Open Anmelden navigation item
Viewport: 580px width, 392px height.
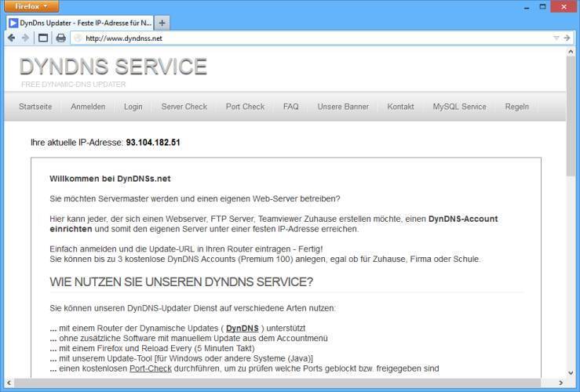(88, 107)
